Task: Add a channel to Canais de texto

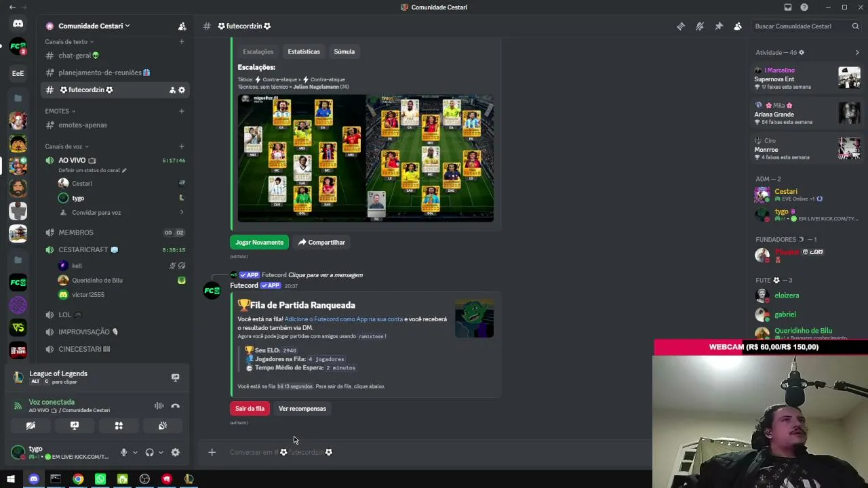Action: pos(182,42)
